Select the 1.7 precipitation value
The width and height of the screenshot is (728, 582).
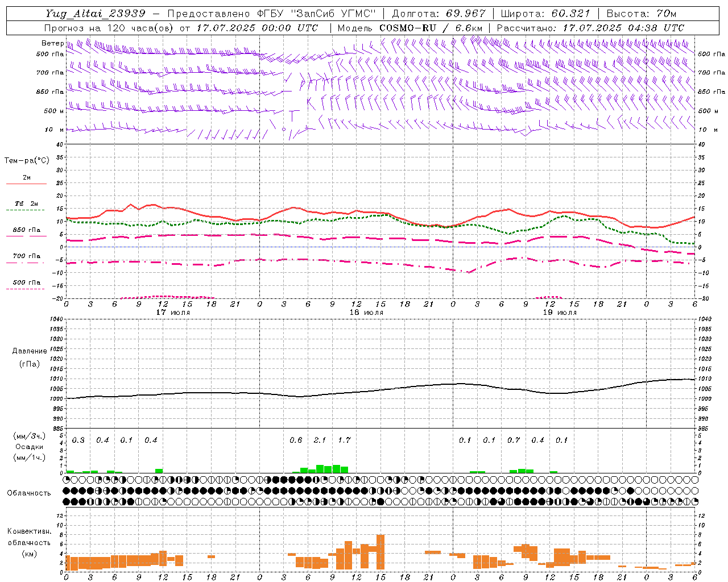coord(345,440)
